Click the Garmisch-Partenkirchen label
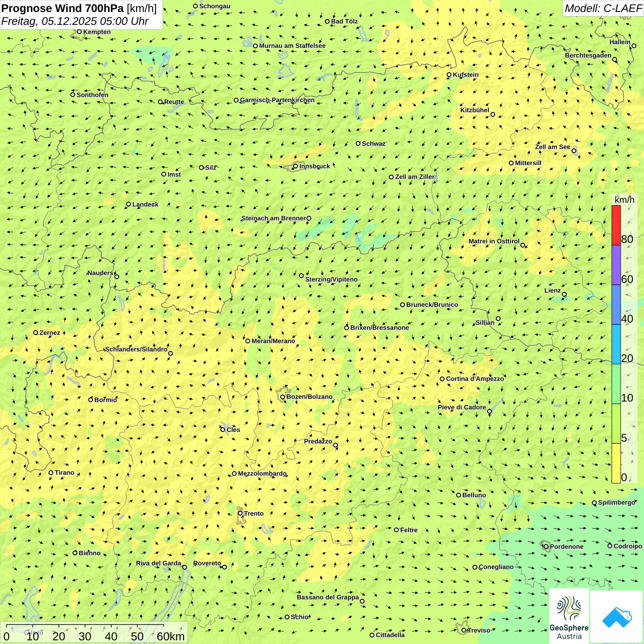Image resolution: width=644 pixels, height=644 pixels. click(277, 100)
